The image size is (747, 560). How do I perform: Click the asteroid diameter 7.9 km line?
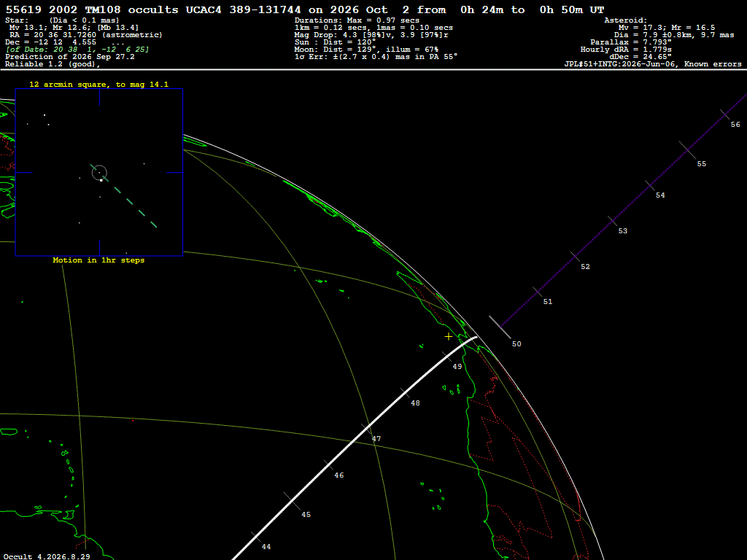pyautogui.click(x=673, y=35)
